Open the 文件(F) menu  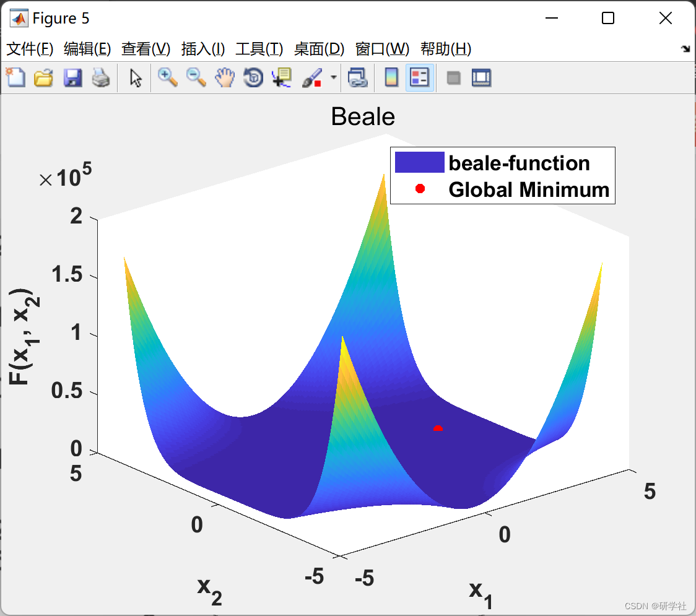[30, 49]
